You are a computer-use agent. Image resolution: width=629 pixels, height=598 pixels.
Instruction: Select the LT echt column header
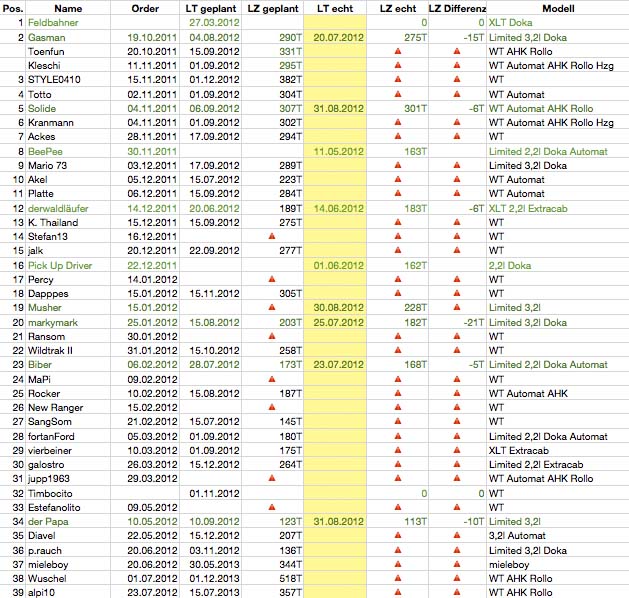pos(335,8)
